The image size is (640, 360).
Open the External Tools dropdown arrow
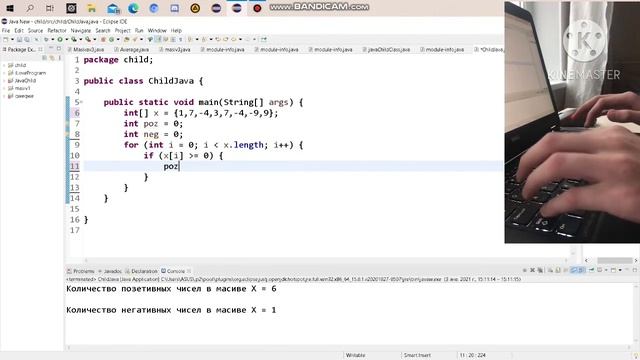tap(94, 40)
